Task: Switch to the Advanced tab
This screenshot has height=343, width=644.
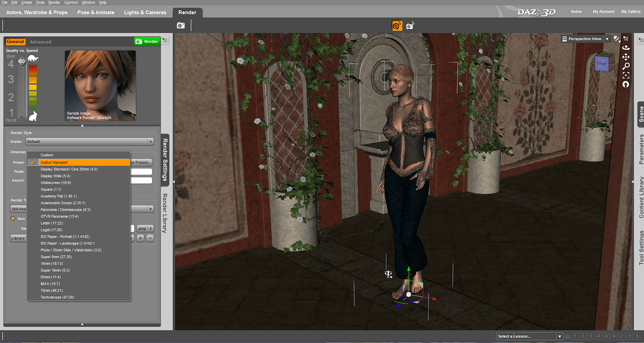Action: click(x=40, y=42)
